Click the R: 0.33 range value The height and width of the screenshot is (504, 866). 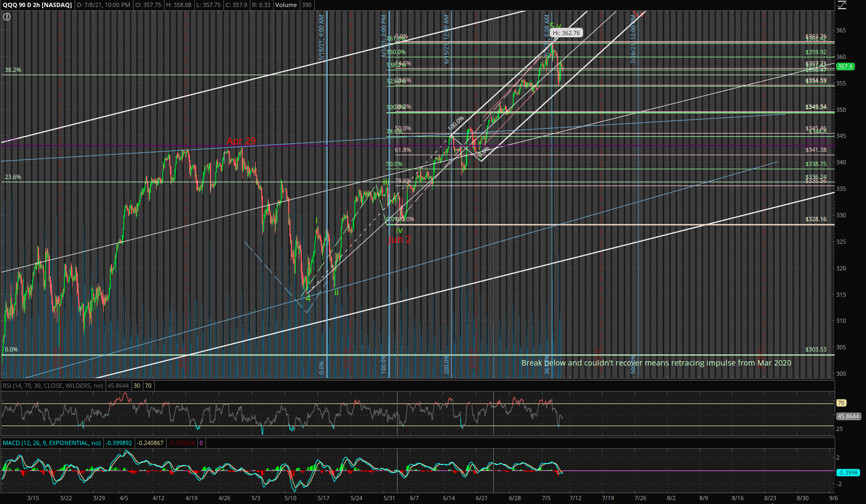[x=261, y=5]
